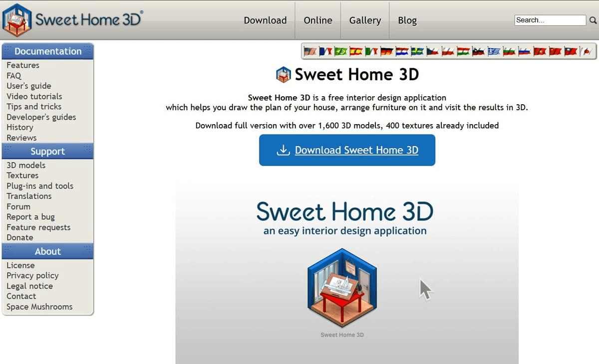
Task: Open the User's guide
Action: 28,86
